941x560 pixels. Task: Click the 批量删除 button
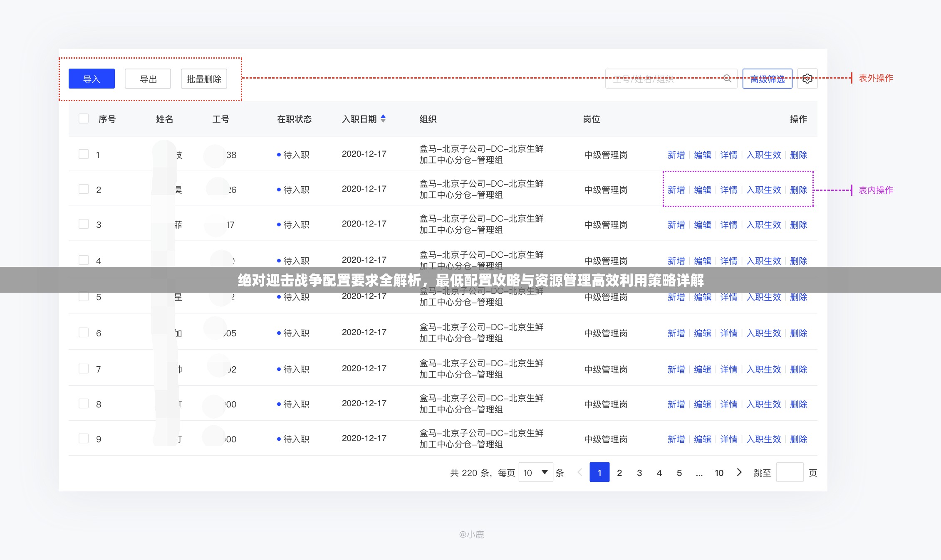click(x=204, y=79)
